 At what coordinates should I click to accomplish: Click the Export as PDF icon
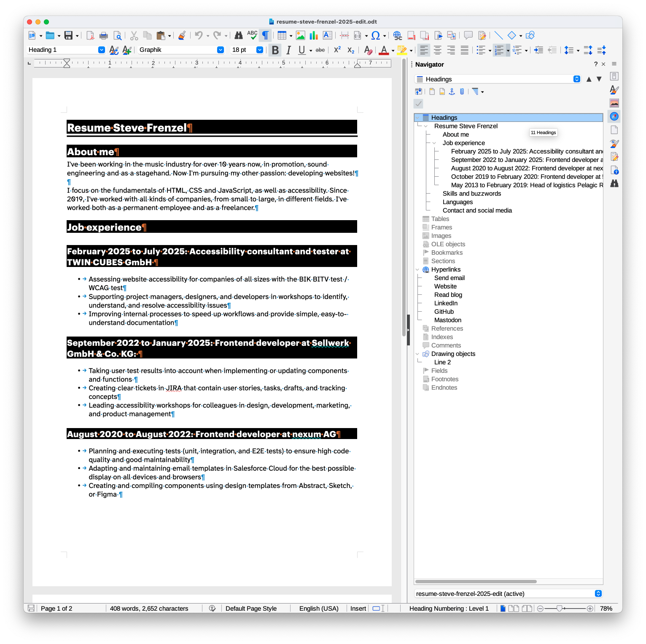90,35
